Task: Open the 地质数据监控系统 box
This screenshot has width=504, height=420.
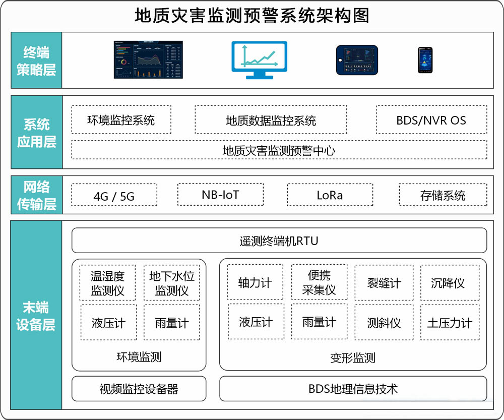Action: [271, 120]
